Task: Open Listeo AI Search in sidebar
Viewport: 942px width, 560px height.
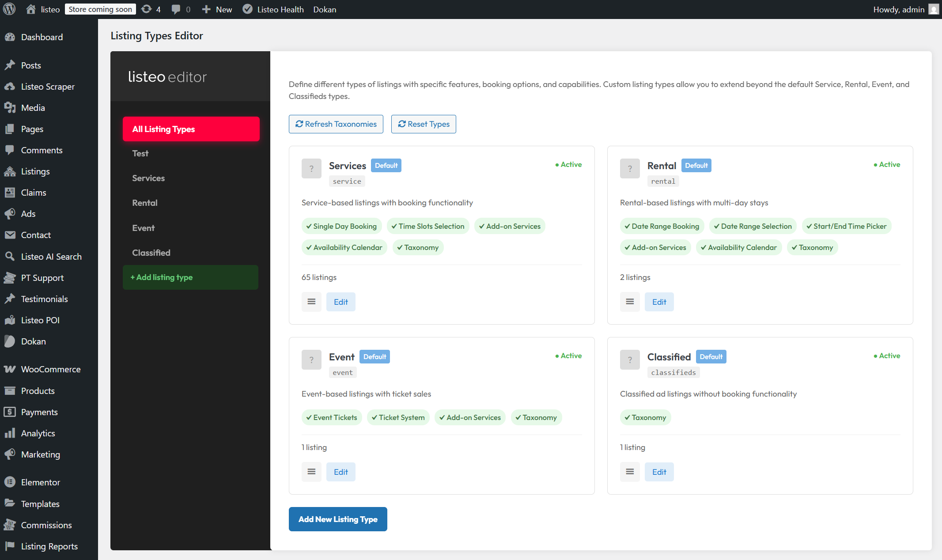Action: click(x=51, y=257)
